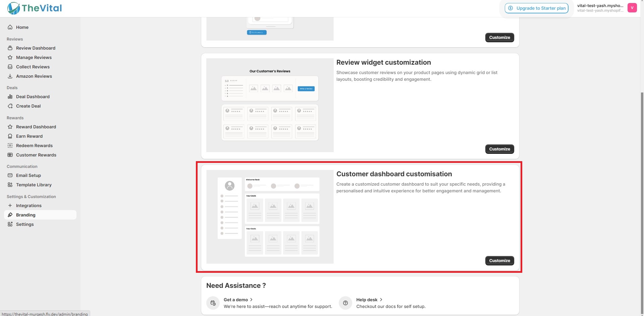644x316 pixels.
Task: Open the Home menu item
Action: [x=40, y=27]
